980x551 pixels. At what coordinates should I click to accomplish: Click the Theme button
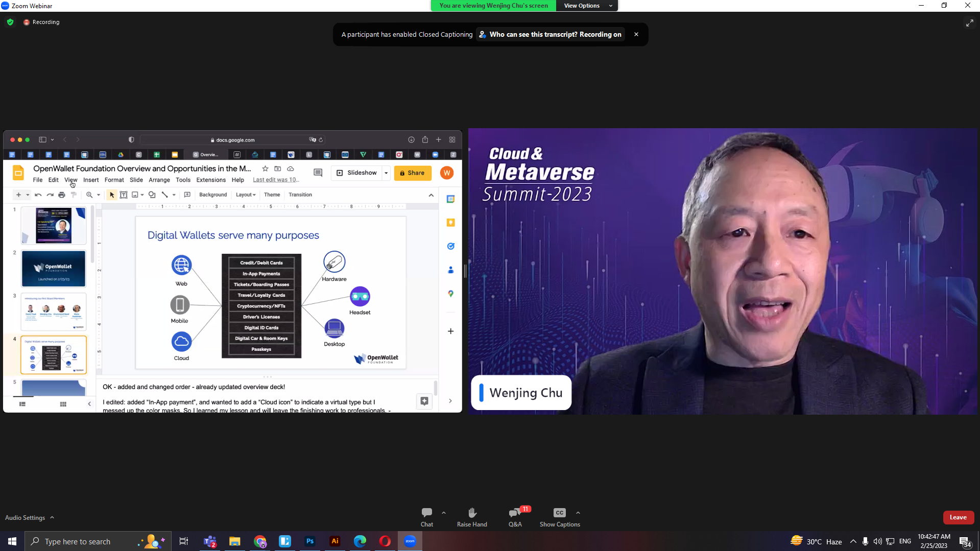tap(272, 195)
